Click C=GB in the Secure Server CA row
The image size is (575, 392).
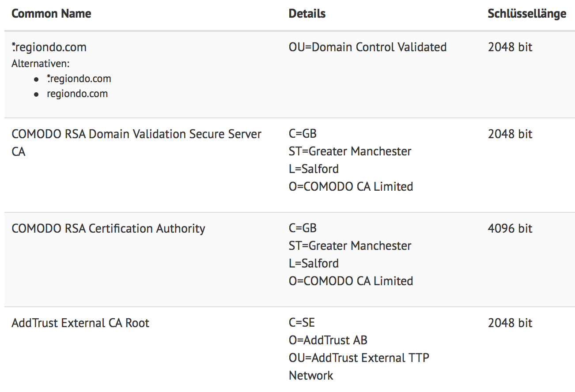[303, 134]
